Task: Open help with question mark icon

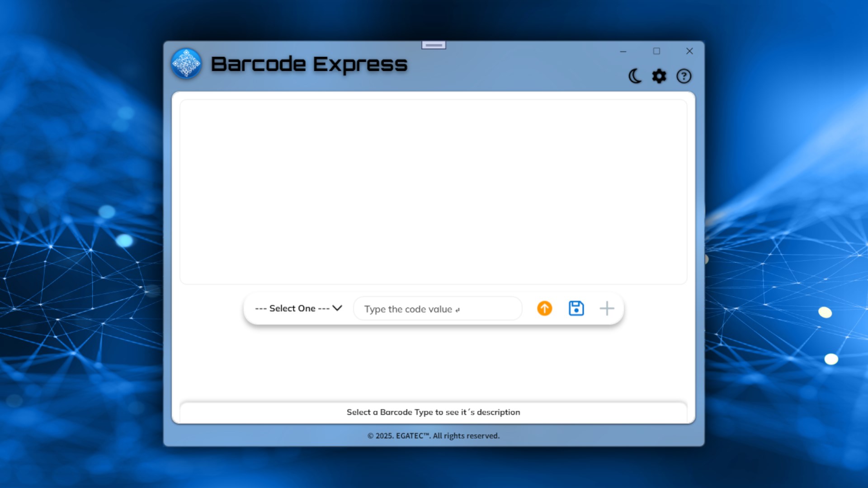Action: 684,76
